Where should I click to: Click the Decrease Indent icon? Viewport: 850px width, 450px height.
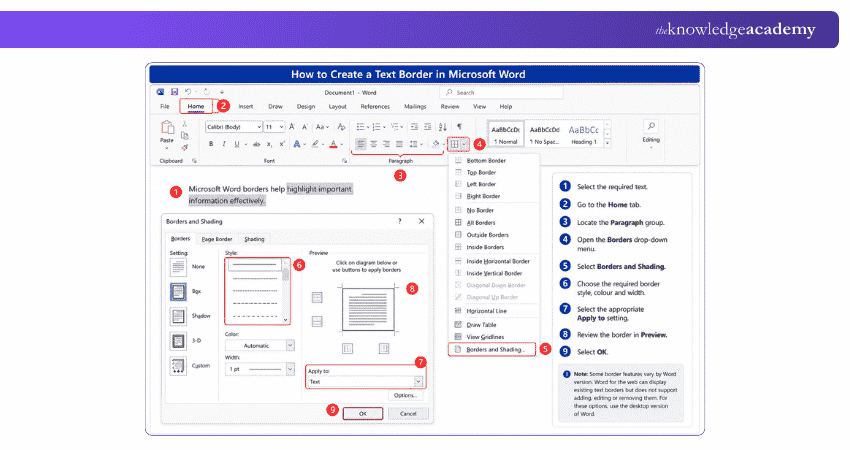[x=414, y=127]
